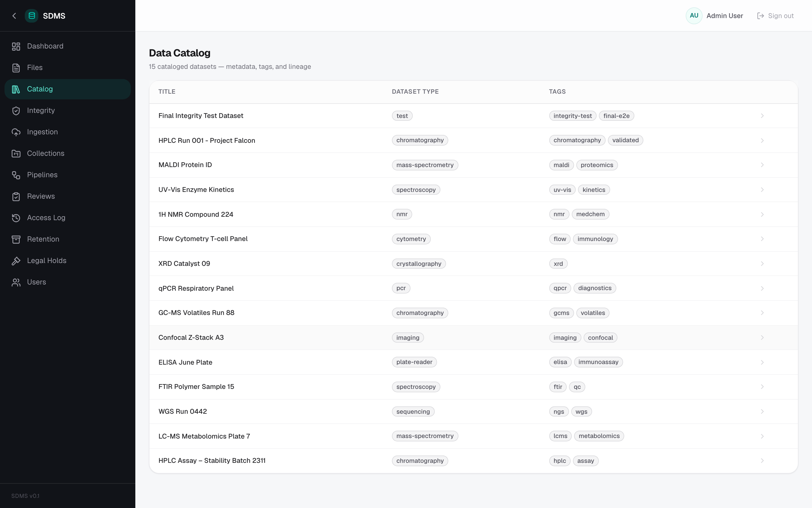
Task: Open UV-Vis Enzyme Kinetics row chevron
Action: click(x=762, y=190)
